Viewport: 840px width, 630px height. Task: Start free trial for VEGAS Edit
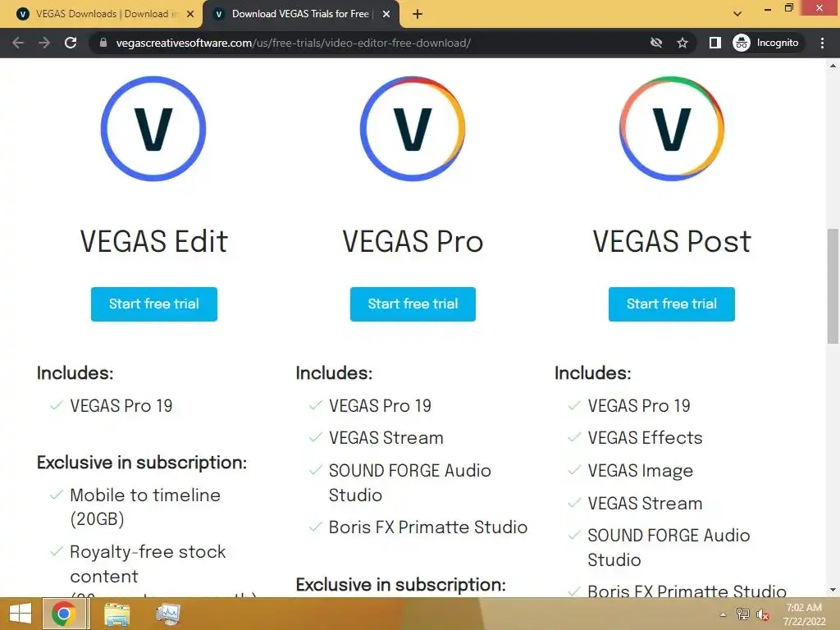coord(153,304)
